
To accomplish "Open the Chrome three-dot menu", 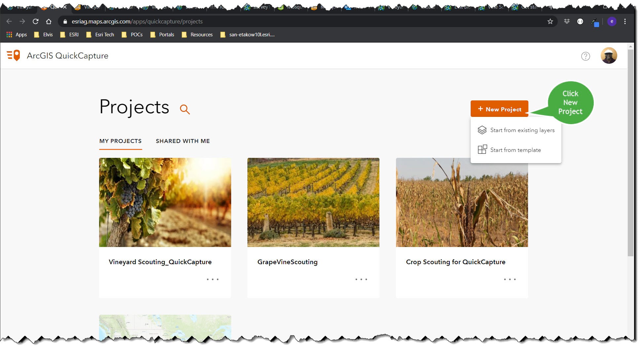I will tap(625, 21).
